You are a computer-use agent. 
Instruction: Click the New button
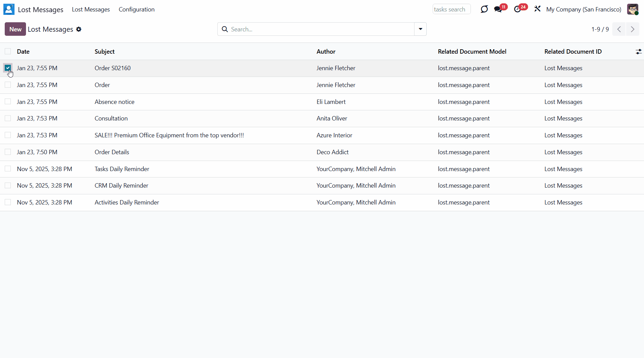15,29
